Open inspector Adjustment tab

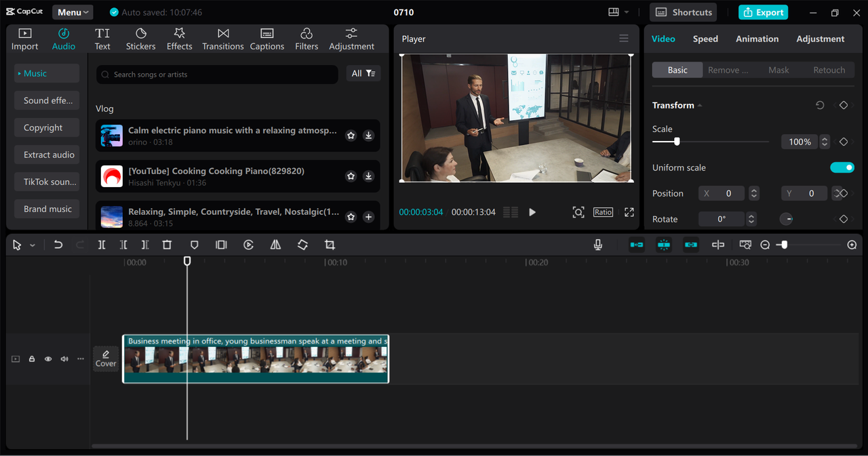820,39
